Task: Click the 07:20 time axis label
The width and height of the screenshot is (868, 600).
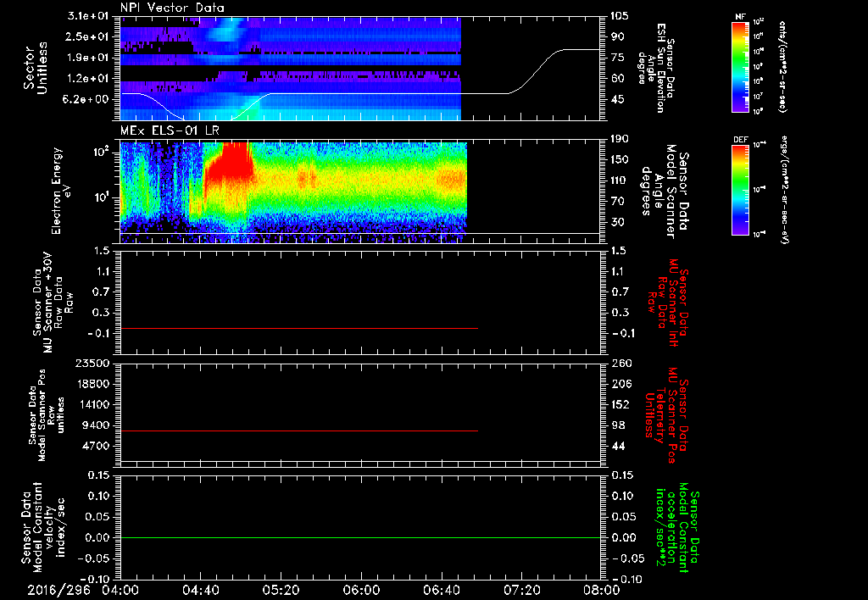Action: pyautogui.click(x=521, y=590)
